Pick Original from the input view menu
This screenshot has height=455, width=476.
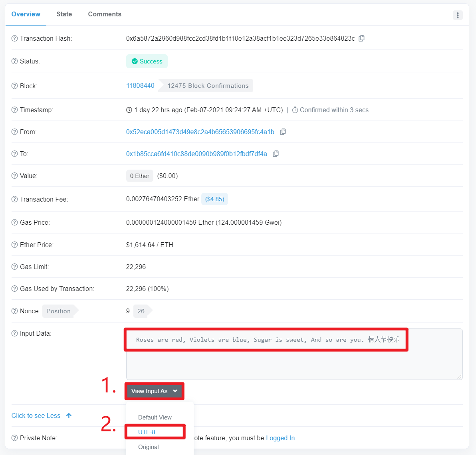coord(149,447)
